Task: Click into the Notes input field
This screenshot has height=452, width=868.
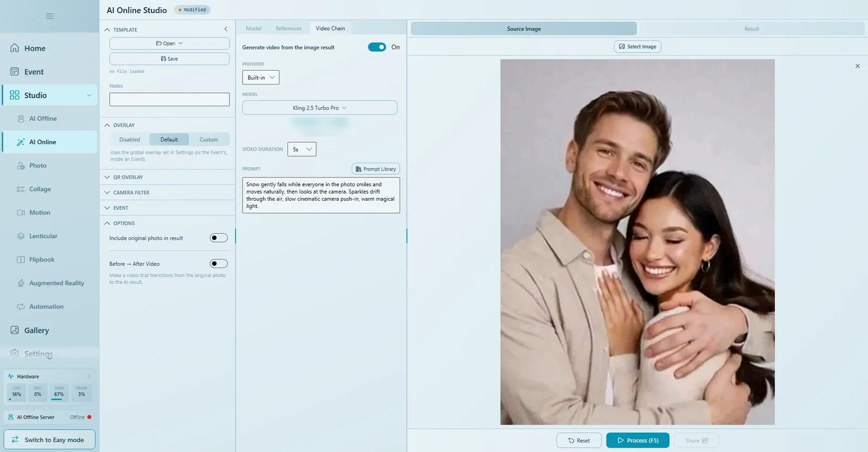Action: point(169,99)
